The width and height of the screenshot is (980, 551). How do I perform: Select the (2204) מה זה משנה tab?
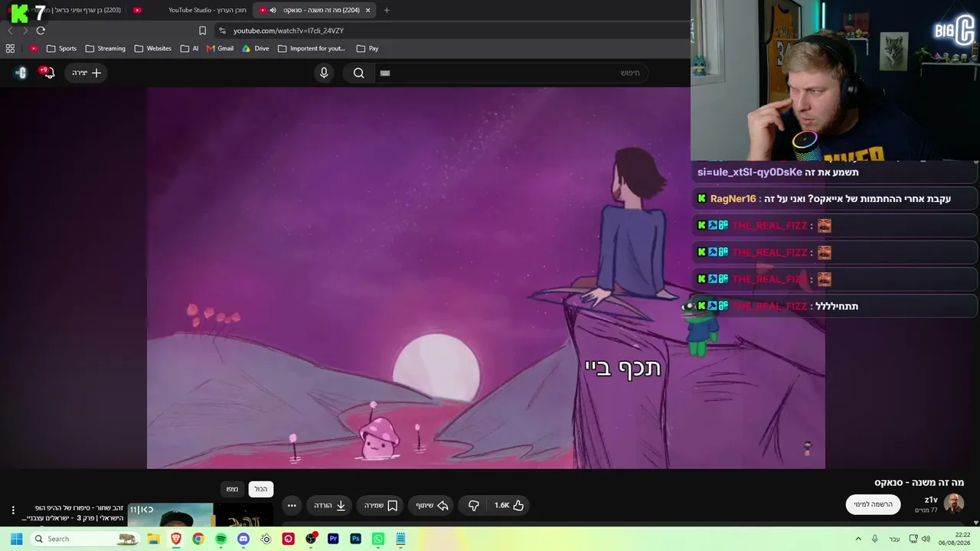[314, 10]
